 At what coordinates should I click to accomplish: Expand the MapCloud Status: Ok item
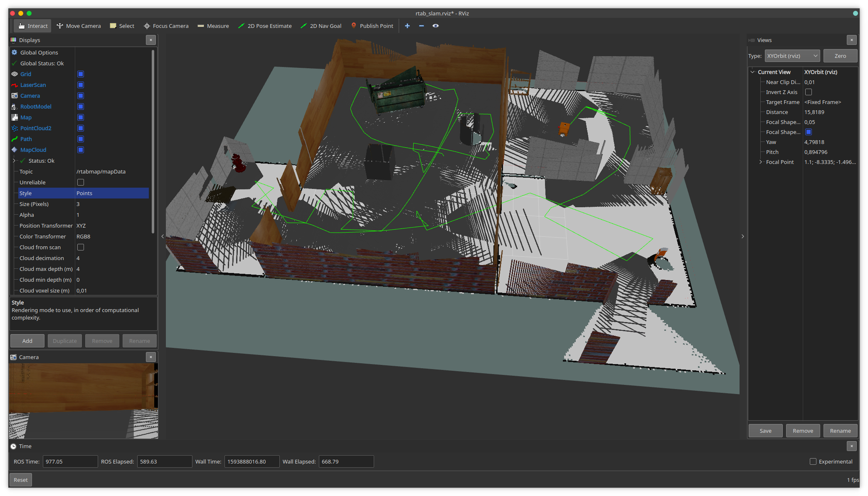[14, 161]
